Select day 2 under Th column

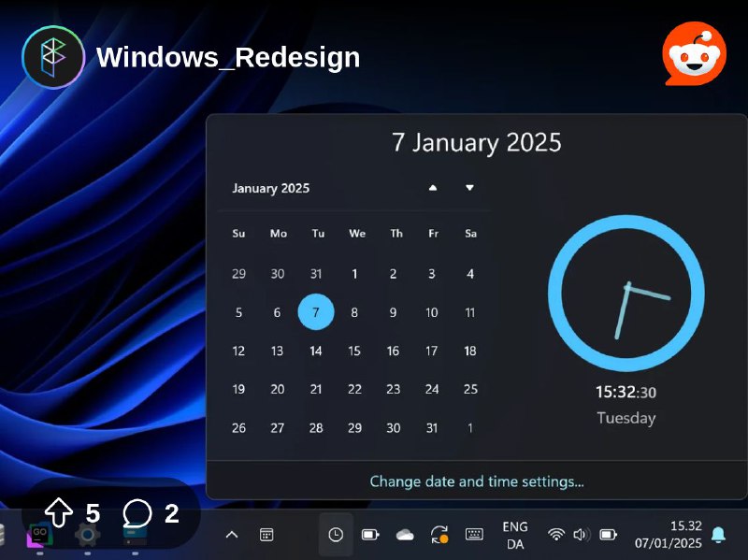pyautogui.click(x=393, y=274)
